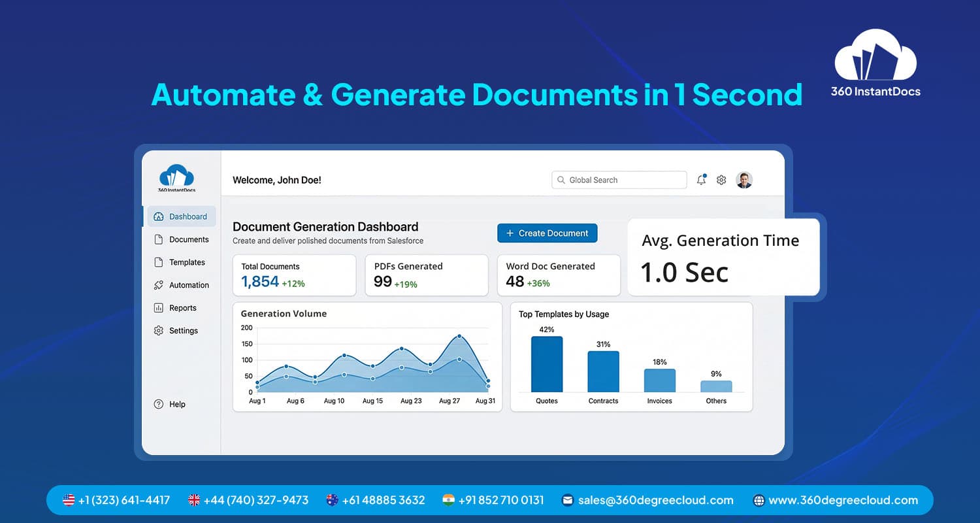The image size is (980, 523).
Task: Click the Global Search field
Action: tap(619, 180)
